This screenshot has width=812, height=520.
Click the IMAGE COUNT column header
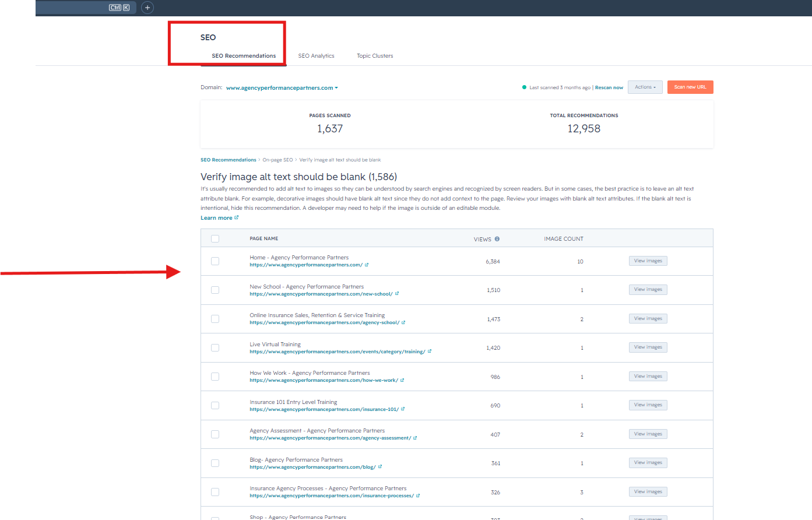tap(564, 239)
